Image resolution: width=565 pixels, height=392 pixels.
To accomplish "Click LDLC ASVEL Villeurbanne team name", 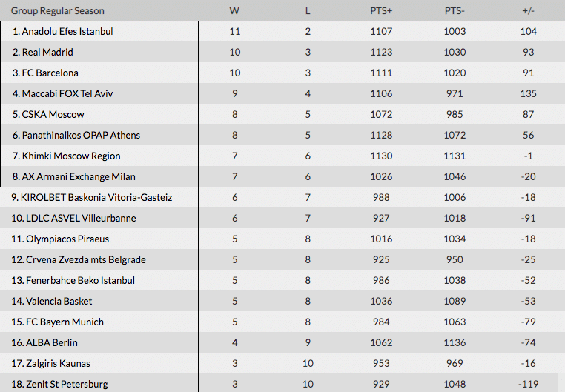I will pos(78,219).
